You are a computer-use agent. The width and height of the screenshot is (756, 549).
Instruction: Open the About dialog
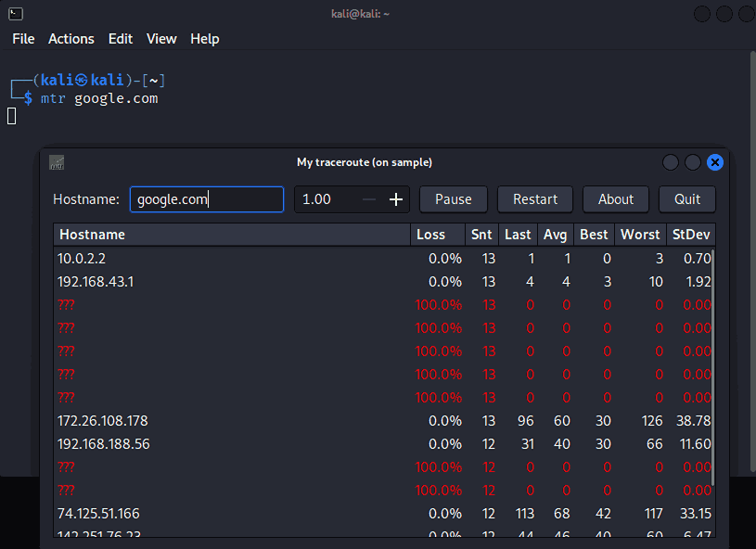pyautogui.click(x=616, y=199)
